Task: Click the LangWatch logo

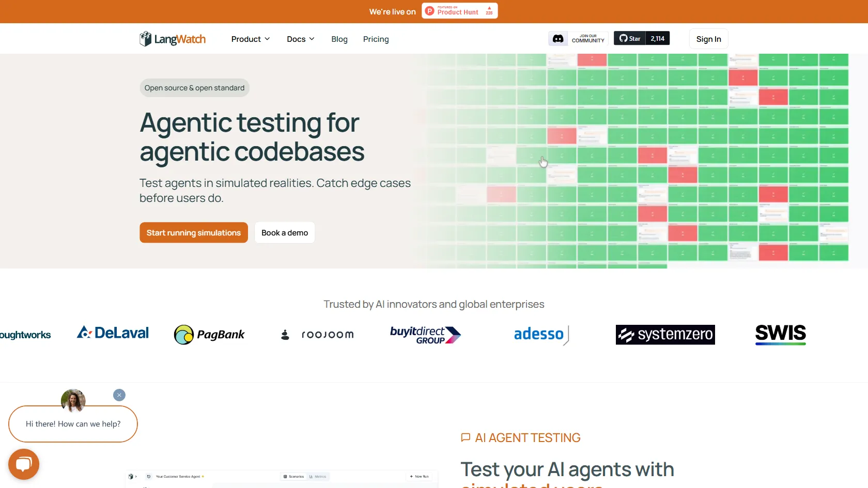Action: coord(172,39)
